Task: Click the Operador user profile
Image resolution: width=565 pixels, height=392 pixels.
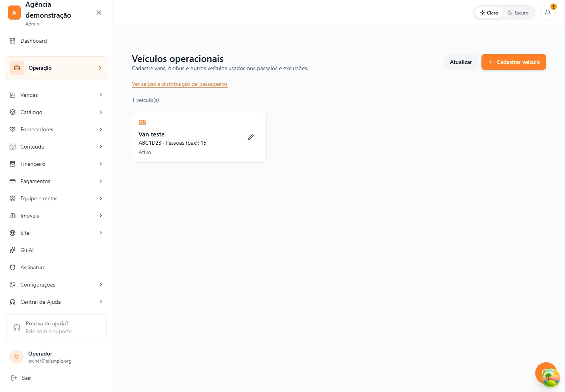Action: 56,357
